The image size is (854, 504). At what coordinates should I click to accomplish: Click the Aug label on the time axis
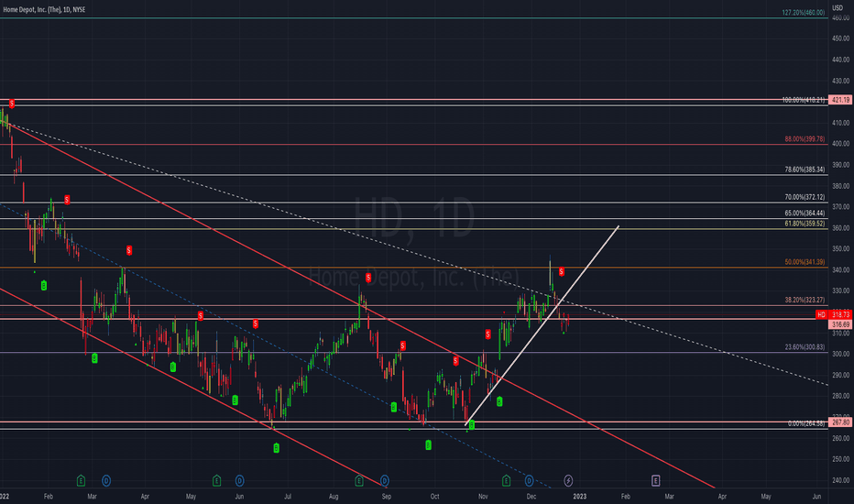pos(334,497)
